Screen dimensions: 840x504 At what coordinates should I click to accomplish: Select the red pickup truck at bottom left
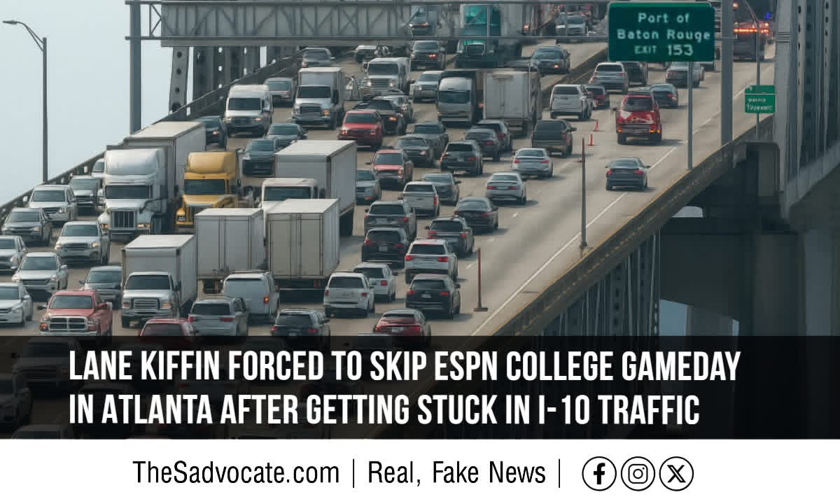76,312
